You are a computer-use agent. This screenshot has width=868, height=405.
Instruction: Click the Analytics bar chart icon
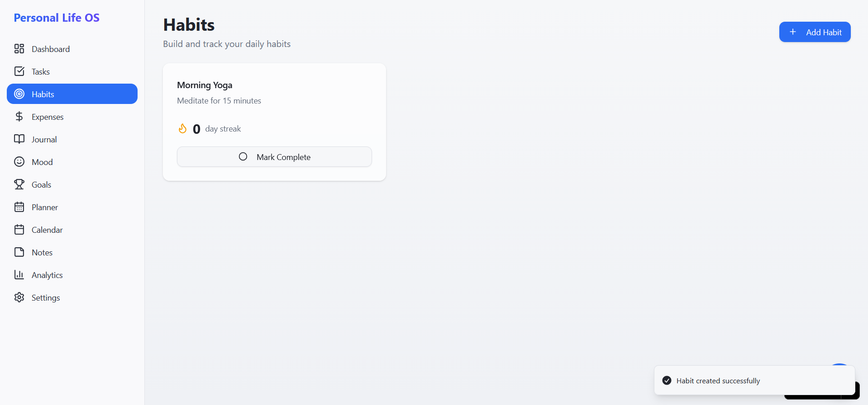point(19,275)
